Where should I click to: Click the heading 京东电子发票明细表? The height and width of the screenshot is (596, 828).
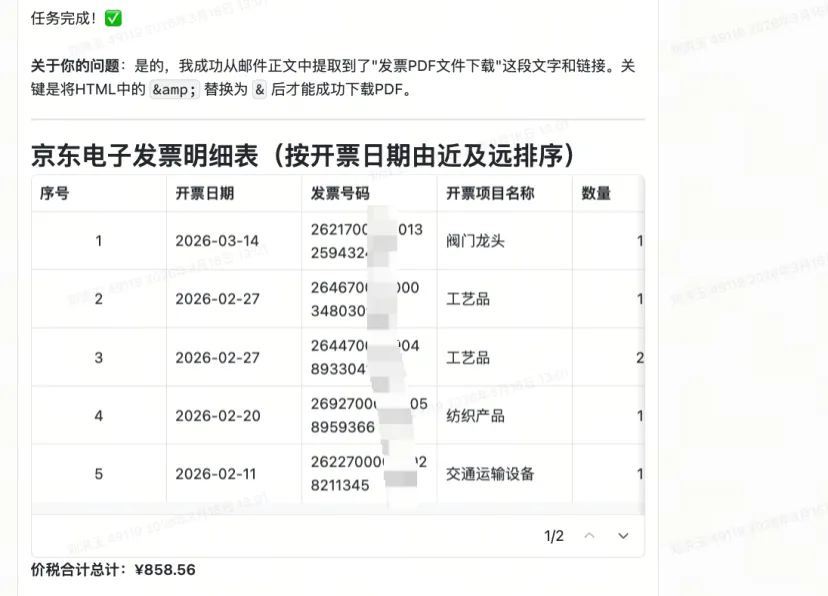[303, 156]
